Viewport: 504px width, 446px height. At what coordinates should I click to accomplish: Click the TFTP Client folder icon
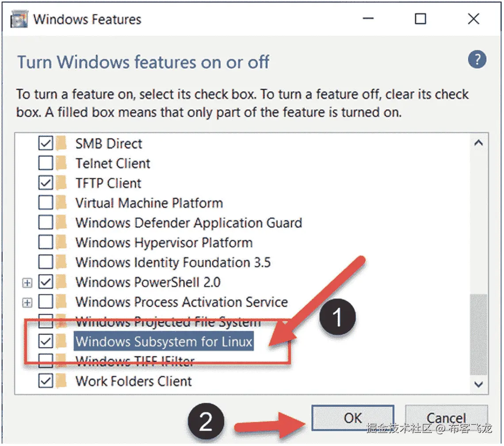(61, 183)
